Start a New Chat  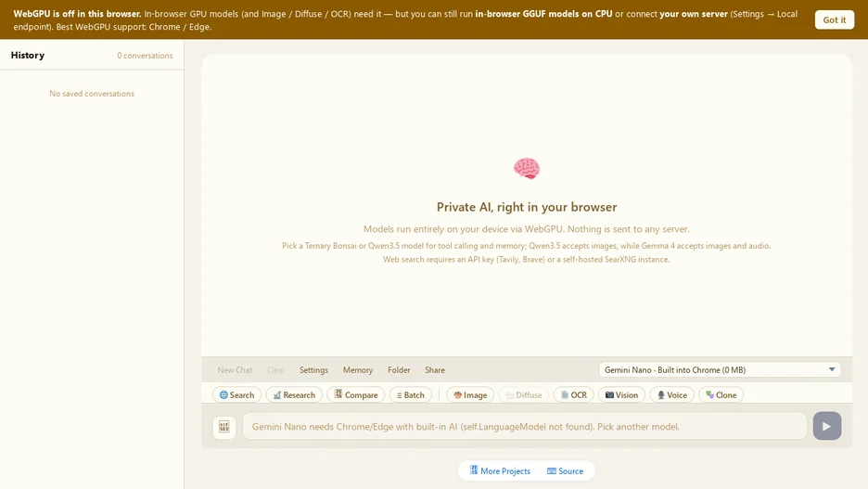point(235,370)
